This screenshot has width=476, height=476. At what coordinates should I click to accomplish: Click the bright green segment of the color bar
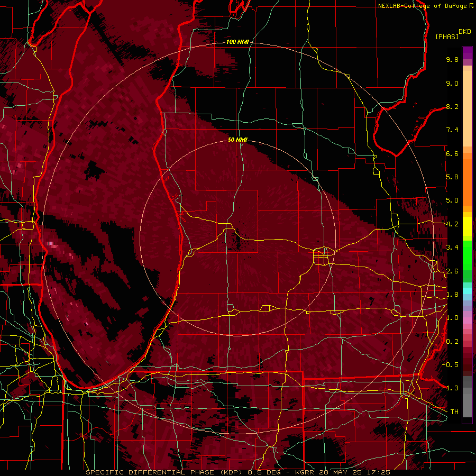pos(467,255)
